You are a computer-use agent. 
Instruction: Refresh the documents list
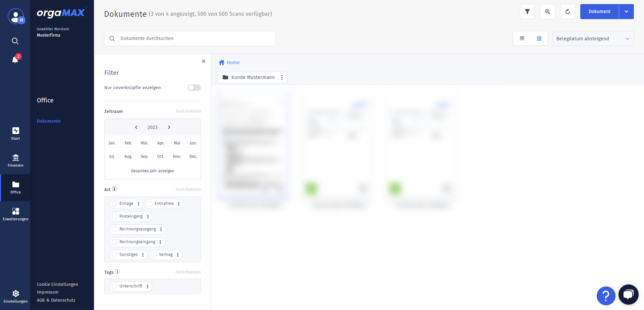(x=568, y=12)
